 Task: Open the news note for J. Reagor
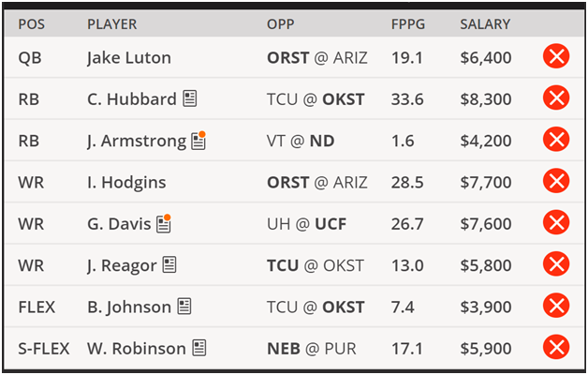[169, 264]
